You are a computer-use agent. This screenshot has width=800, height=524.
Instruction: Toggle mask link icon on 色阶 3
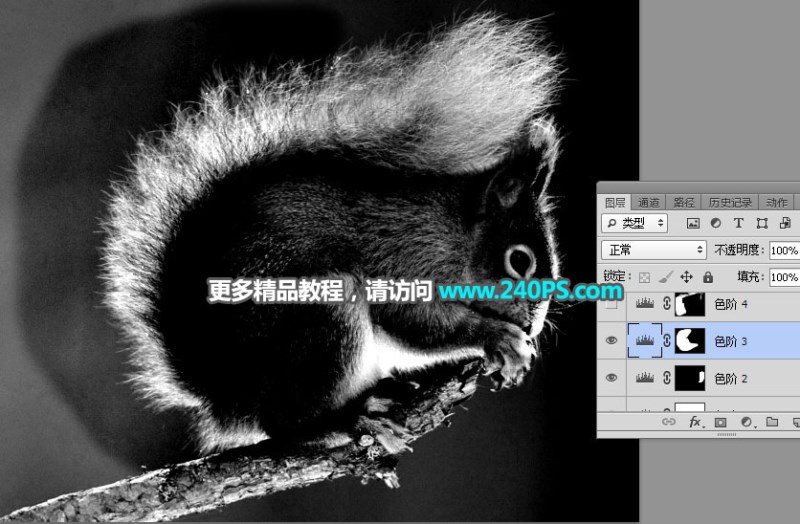[x=667, y=340]
